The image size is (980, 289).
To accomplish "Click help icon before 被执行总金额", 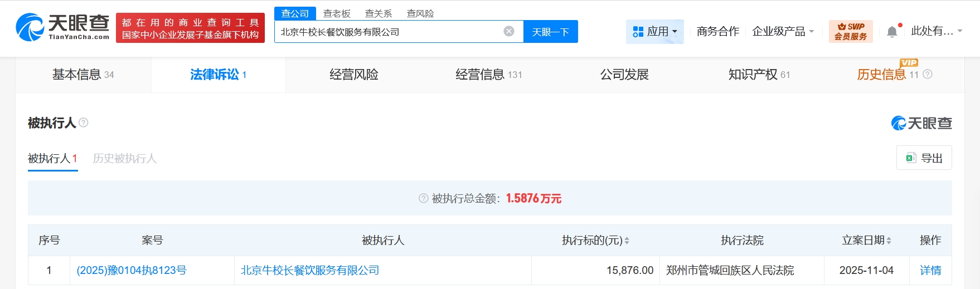I will click(x=423, y=198).
